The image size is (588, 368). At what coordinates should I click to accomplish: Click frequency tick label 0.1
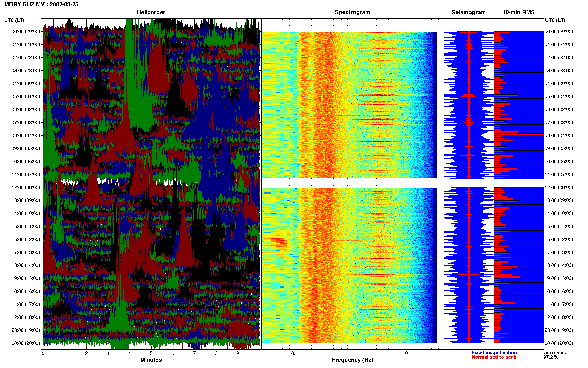point(295,353)
